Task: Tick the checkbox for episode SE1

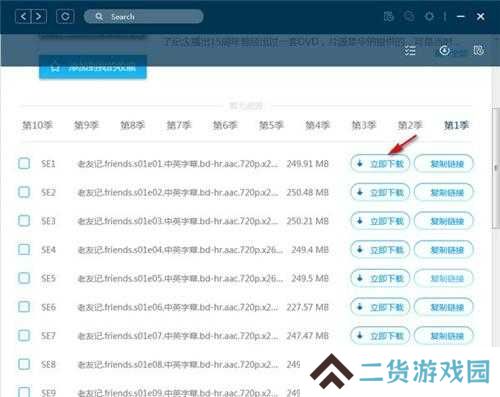Action: 24,164
